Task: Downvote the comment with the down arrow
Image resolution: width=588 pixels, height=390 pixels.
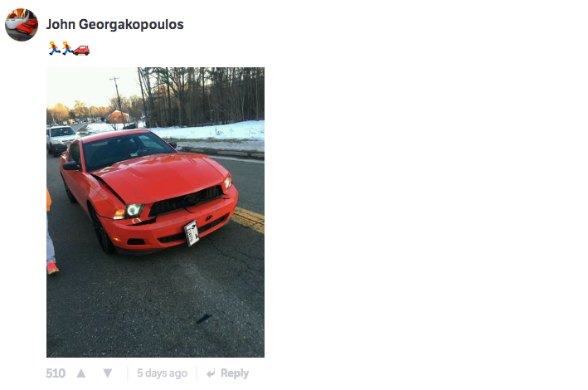Action: tap(108, 373)
